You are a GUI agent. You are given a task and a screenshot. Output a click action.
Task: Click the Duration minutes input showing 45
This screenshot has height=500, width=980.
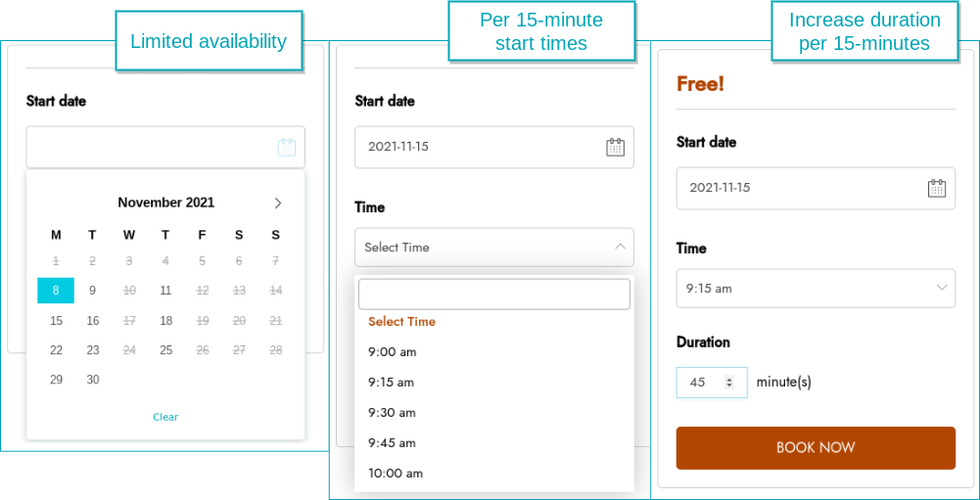point(711,382)
